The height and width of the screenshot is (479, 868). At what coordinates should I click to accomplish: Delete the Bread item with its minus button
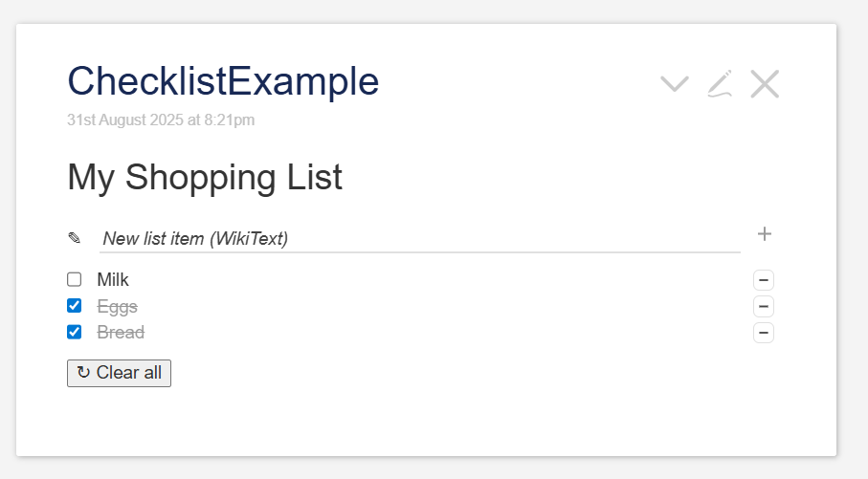764,333
